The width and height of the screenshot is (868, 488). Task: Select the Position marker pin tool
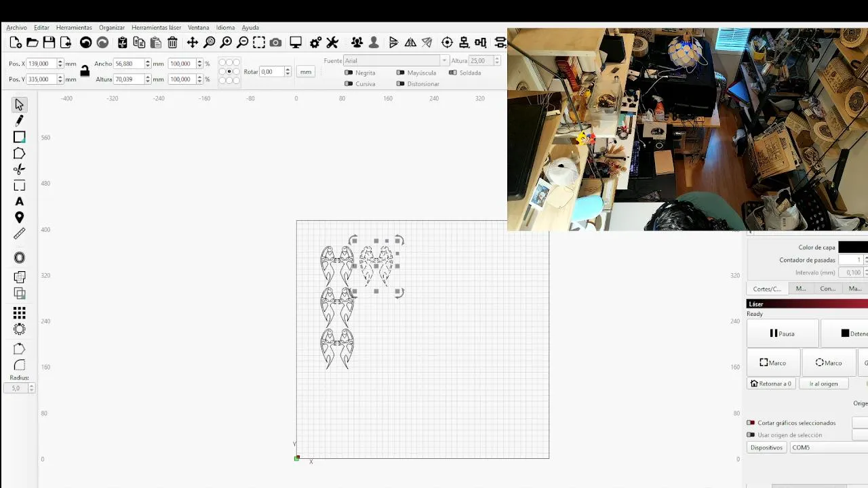pos(19,218)
